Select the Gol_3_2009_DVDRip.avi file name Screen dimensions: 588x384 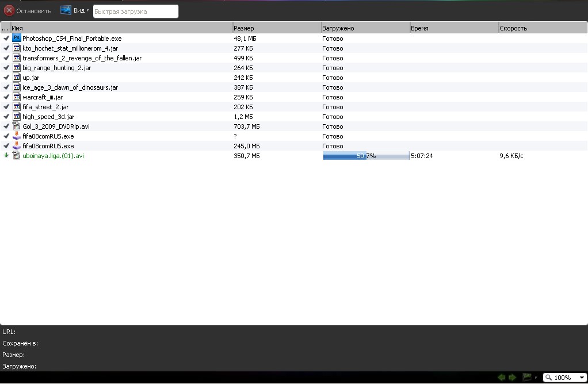56,126
